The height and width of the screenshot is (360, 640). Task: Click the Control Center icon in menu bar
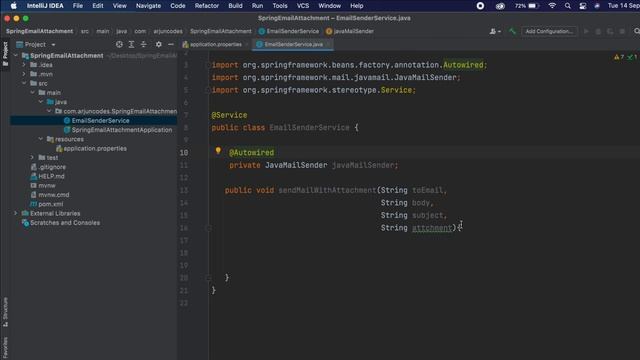point(583,6)
